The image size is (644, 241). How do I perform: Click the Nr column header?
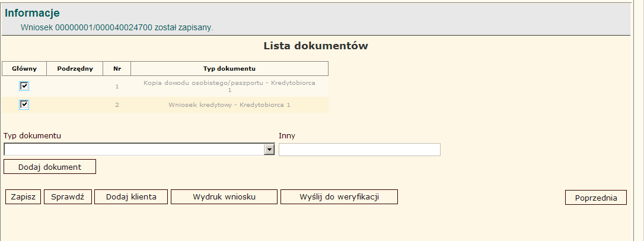point(117,69)
